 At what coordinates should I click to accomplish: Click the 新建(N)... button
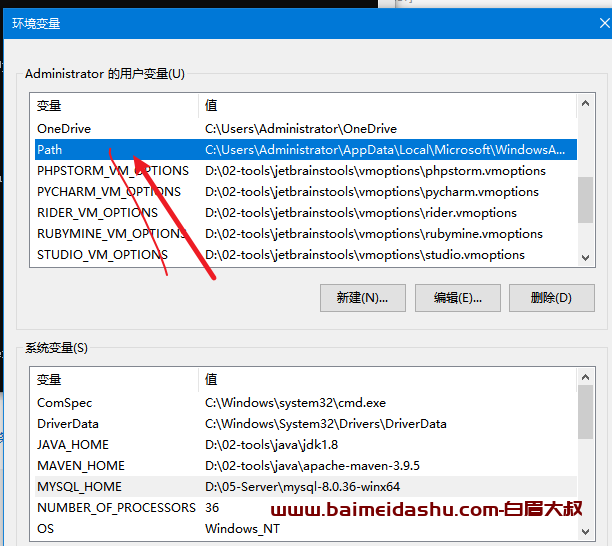click(x=363, y=298)
